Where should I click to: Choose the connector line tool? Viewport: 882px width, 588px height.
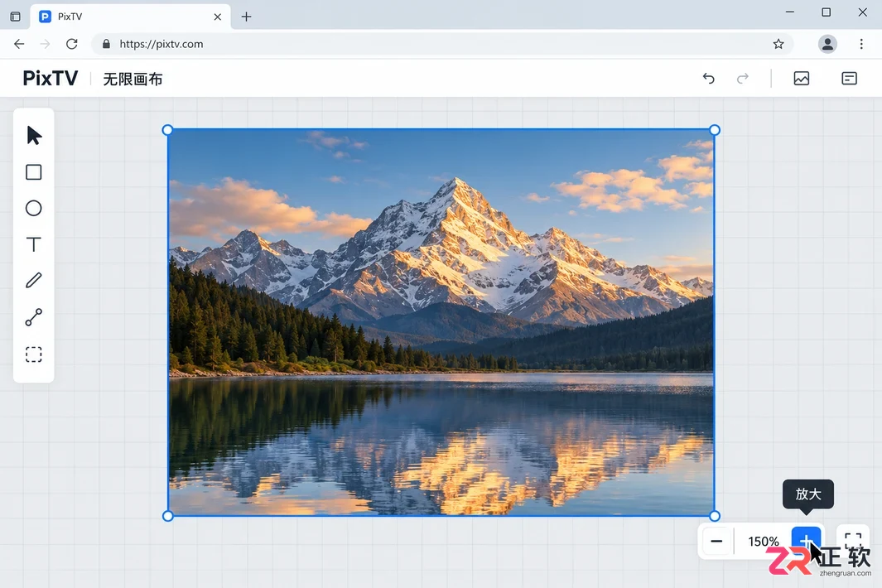[x=34, y=317]
